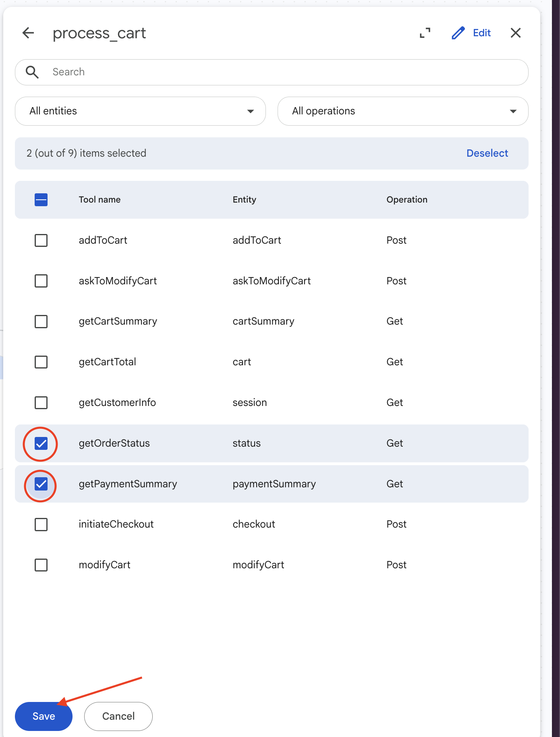Viewport: 560px width, 737px height.
Task: Check the getCustomerInfo checkbox
Action: [x=41, y=403]
